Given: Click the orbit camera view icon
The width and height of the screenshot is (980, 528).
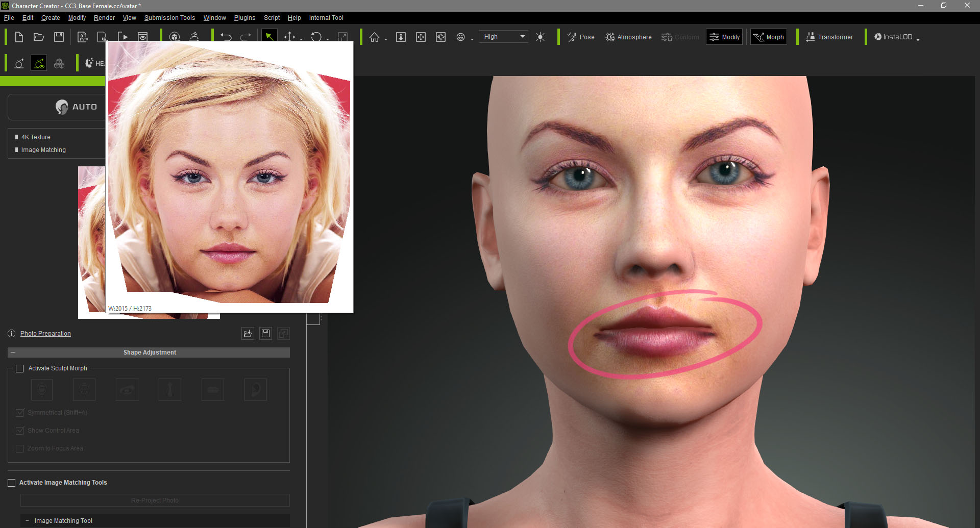Looking at the screenshot, I should pyautogui.click(x=440, y=37).
